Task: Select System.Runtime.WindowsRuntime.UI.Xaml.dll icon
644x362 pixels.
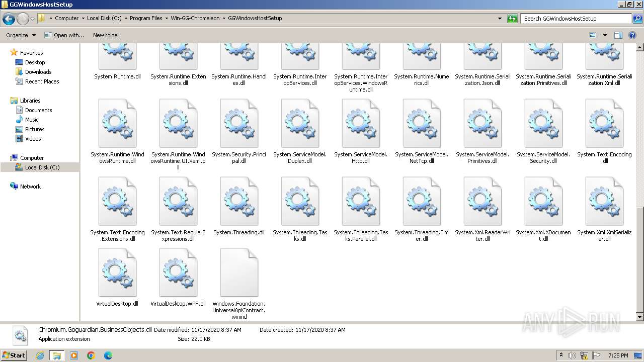Action: tap(178, 123)
